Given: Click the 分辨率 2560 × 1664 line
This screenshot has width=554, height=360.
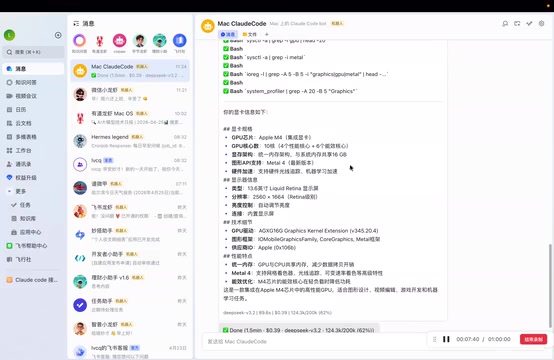Looking at the screenshot, I should click(275, 197).
